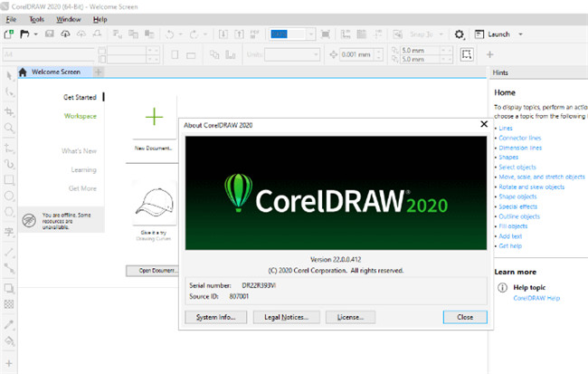Select Learning in welcome sidebar
The height and width of the screenshot is (374, 588).
coord(83,169)
